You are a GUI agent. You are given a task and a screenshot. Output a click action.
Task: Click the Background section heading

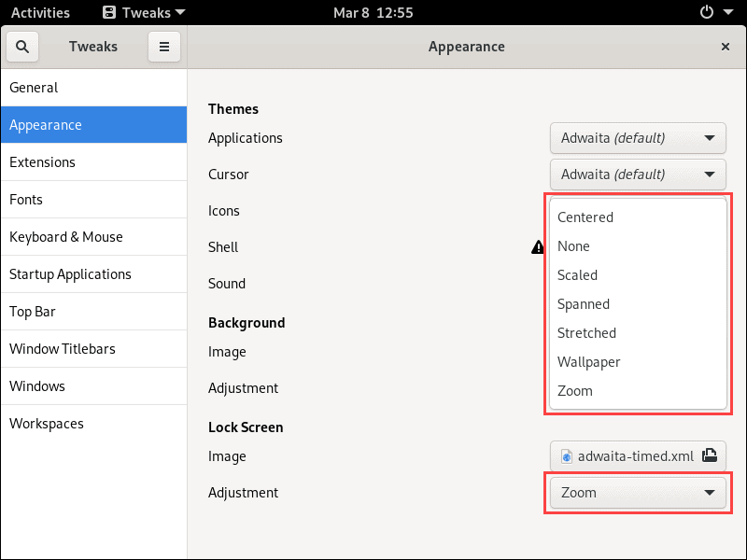click(x=247, y=323)
